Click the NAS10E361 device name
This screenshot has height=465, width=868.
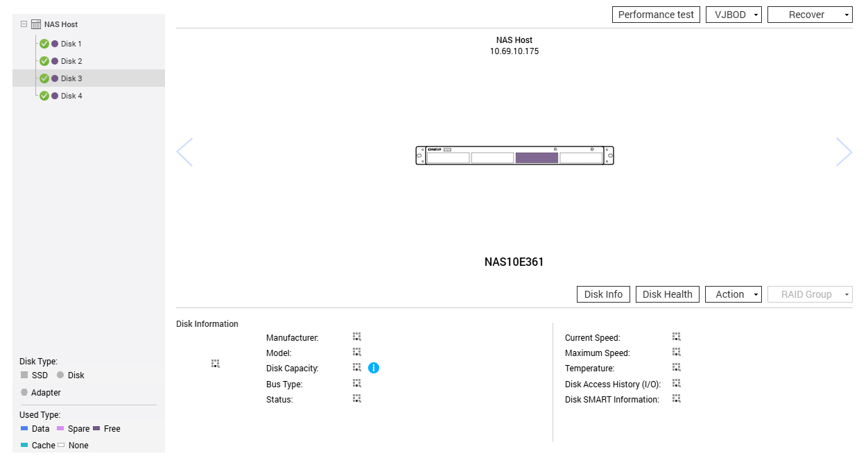pyautogui.click(x=514, y=262)
